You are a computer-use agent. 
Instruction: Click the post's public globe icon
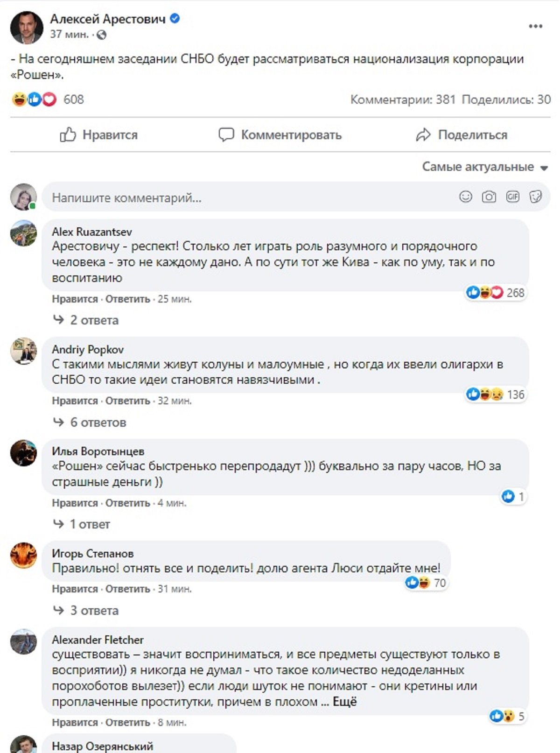pos(101,35)
